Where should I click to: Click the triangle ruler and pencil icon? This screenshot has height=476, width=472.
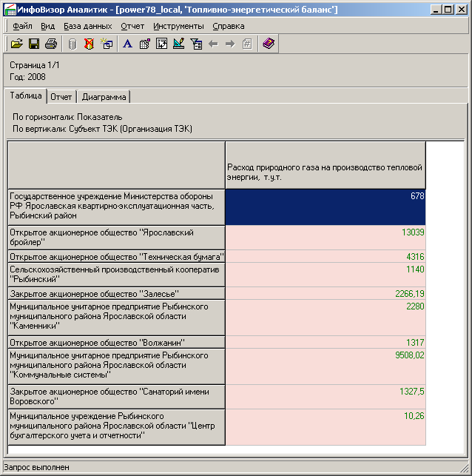tap(179, 44)
